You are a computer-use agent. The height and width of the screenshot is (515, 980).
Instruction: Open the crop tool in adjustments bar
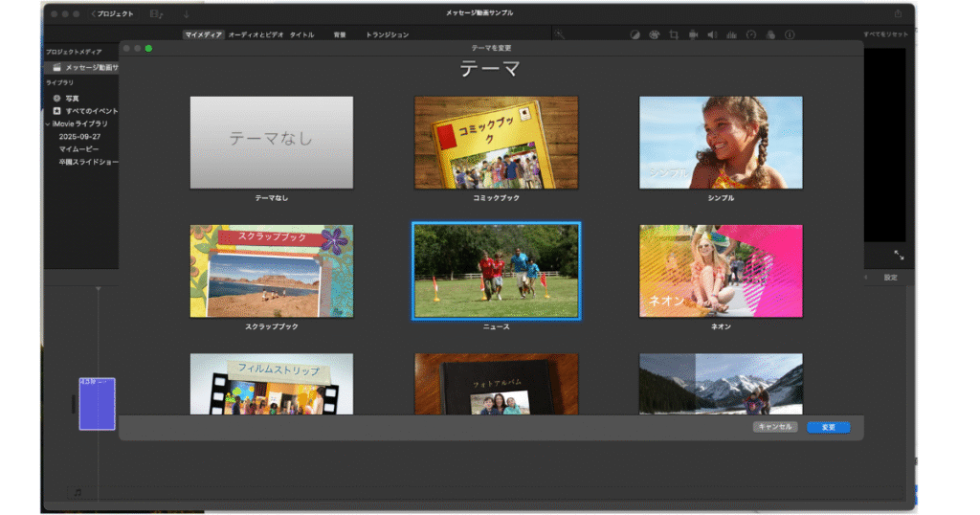[673, 34]
